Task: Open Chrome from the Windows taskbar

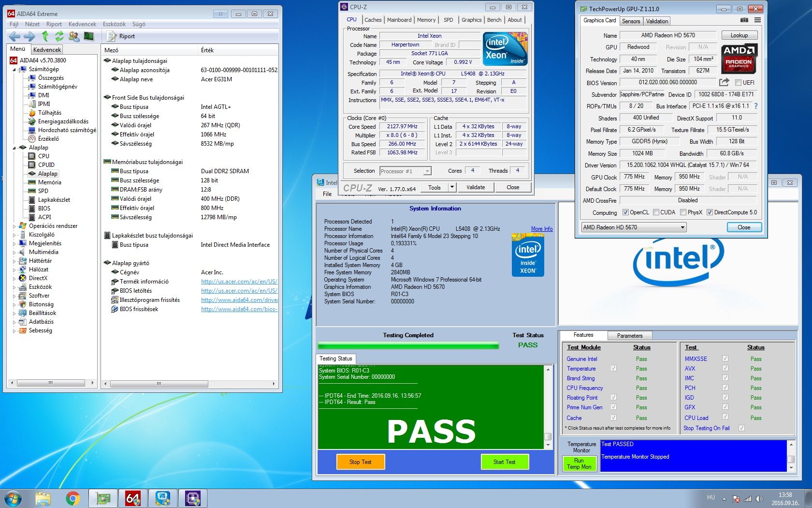Action: coord(73,498)
